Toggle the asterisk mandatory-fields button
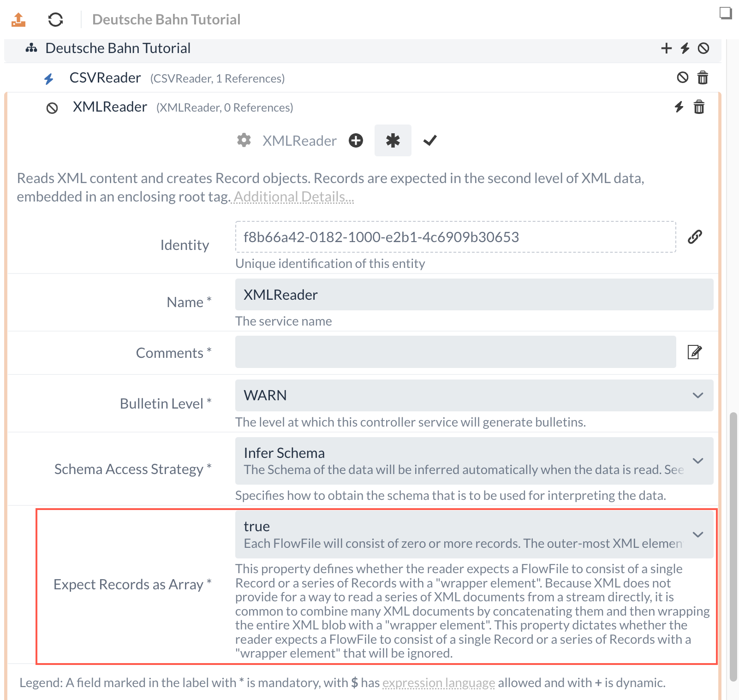739x700 pixels. coord(393,140)
